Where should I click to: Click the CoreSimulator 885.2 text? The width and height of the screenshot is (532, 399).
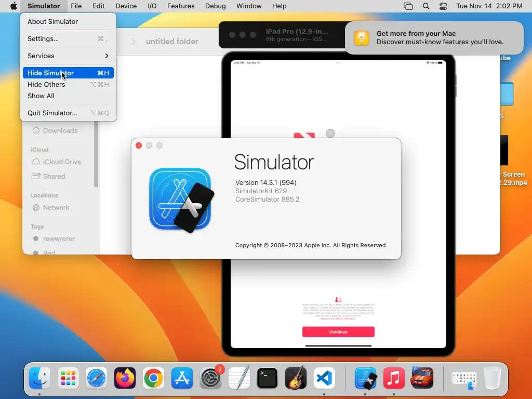pyautogui.click(x=267, y=199)
